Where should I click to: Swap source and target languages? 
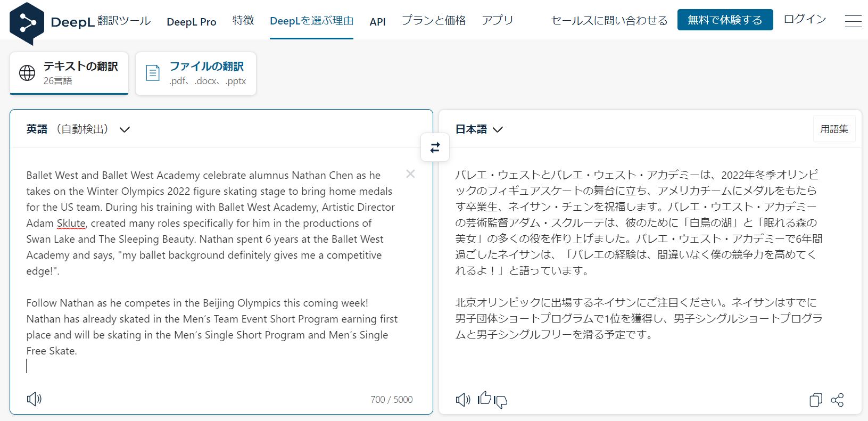pos(435,147)
